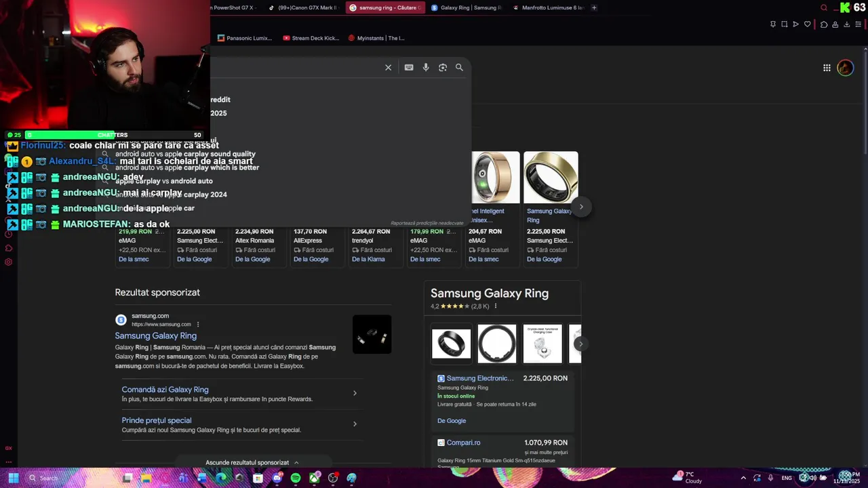Pin the page with pushpin icon
The image size is (868, 488).
tap(773, 24)
